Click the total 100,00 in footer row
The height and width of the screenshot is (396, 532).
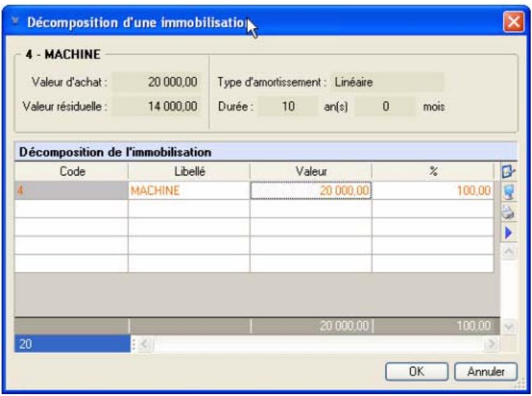[x=435, y=326]
